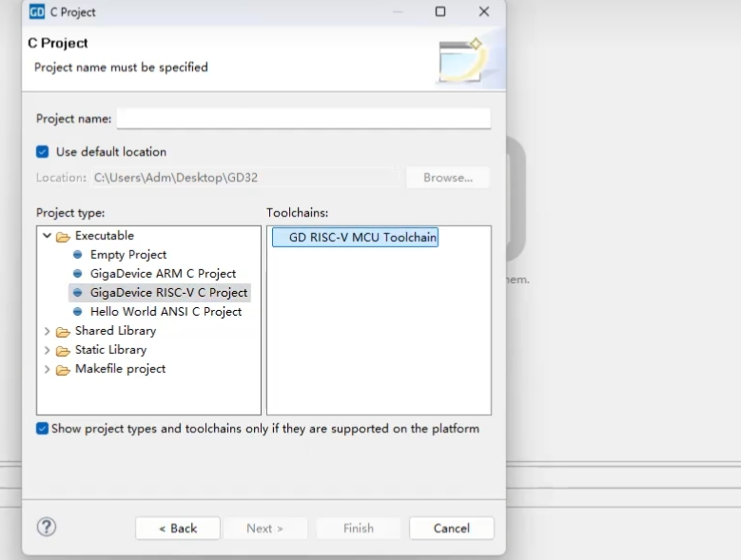Image resolution: width=741 pixels, height=560 pixels.
Task: Click the Static Library folder icon
Action: pyautogui.click(x=63, y=350)
